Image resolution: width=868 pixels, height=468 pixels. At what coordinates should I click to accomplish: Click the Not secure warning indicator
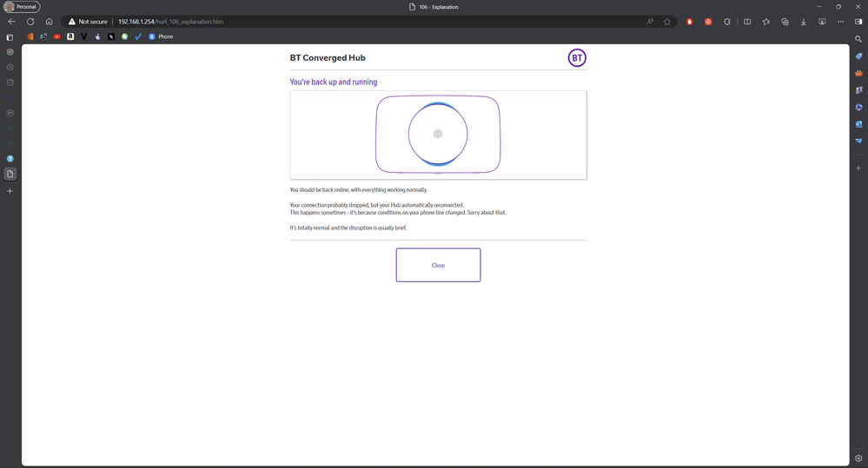point(88,22)
